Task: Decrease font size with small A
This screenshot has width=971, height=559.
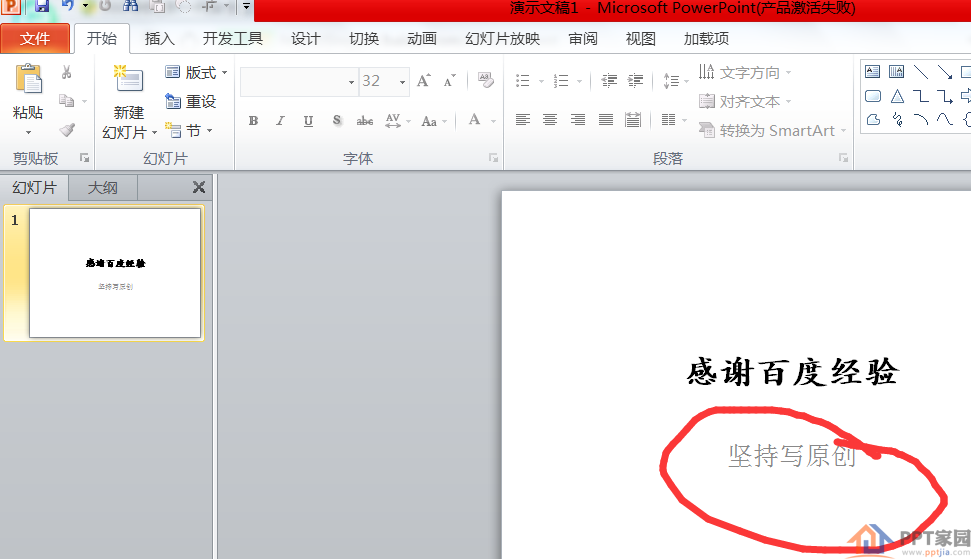Action: click(450, 80)
